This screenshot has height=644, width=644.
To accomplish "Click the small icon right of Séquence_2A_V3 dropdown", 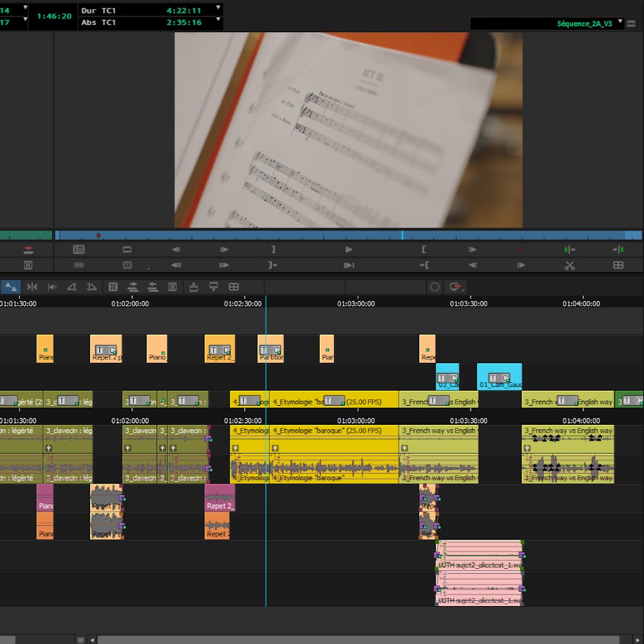I will (x=631, y=24).
